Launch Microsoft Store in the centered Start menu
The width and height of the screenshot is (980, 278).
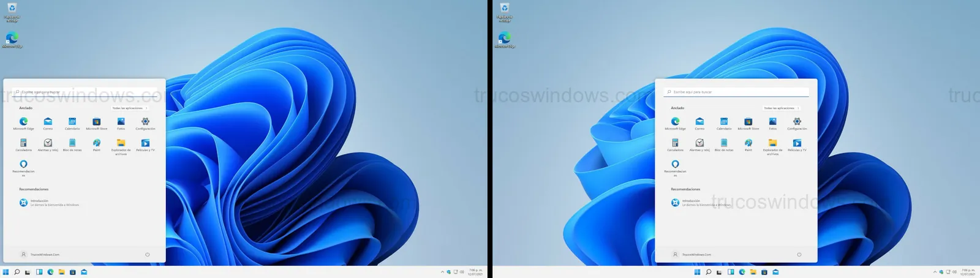(x=748, y=122)
